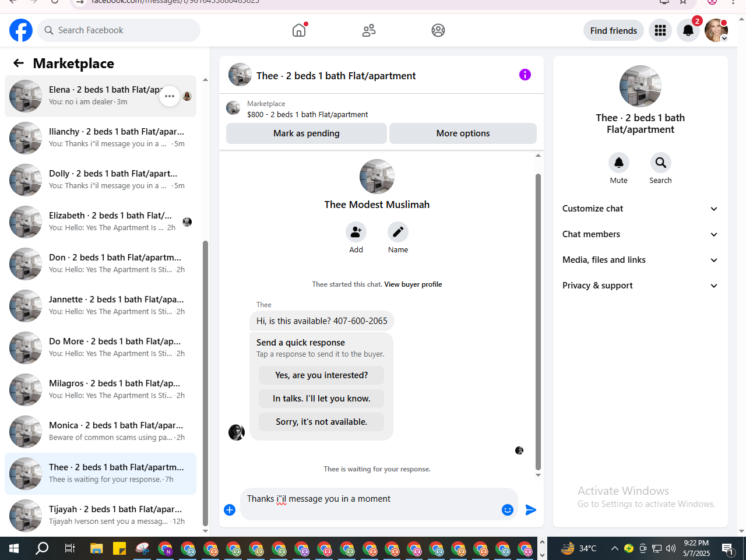Image resolution: width=746 pixels, height=560 pixels.
Task: Open Sticky Notes from the taskbar
Action: click(119, 548)
